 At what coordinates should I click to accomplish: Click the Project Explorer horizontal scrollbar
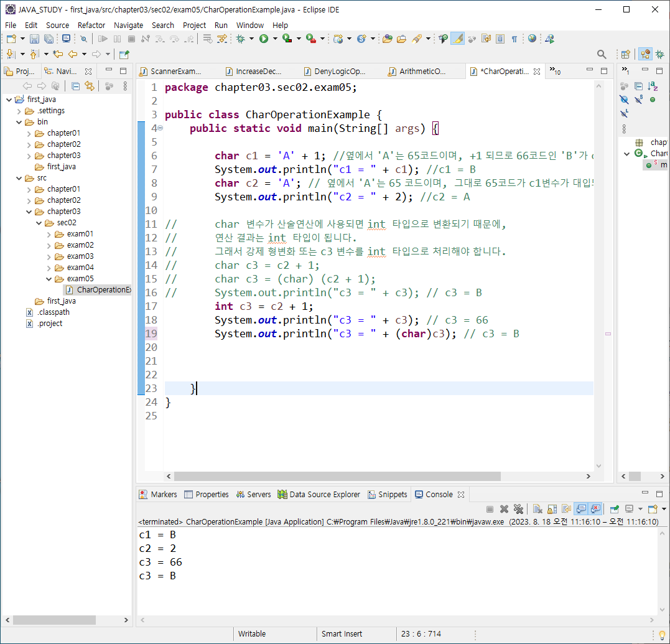[x=54, y=620]
